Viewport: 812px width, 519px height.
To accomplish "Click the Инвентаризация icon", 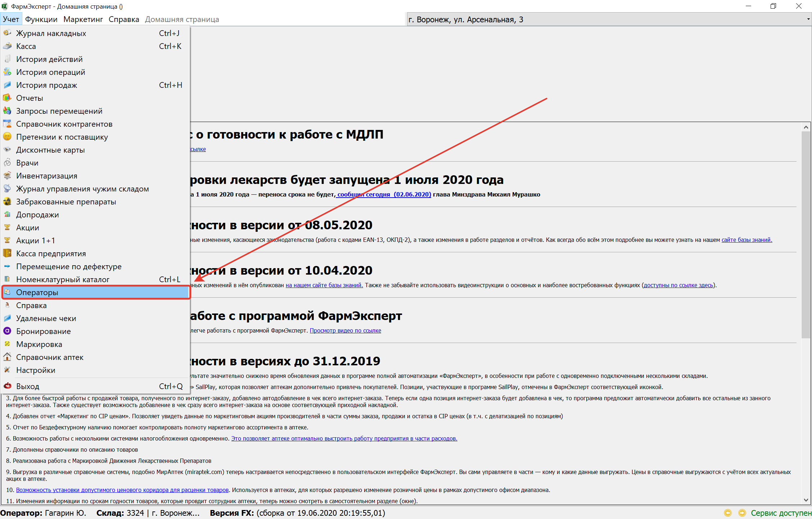I will click(7, 176).
